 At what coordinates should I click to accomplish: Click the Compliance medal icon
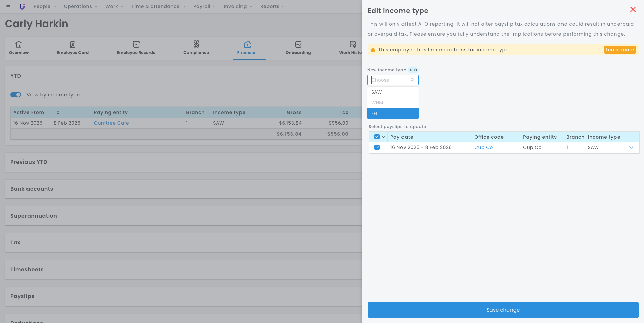196,44
